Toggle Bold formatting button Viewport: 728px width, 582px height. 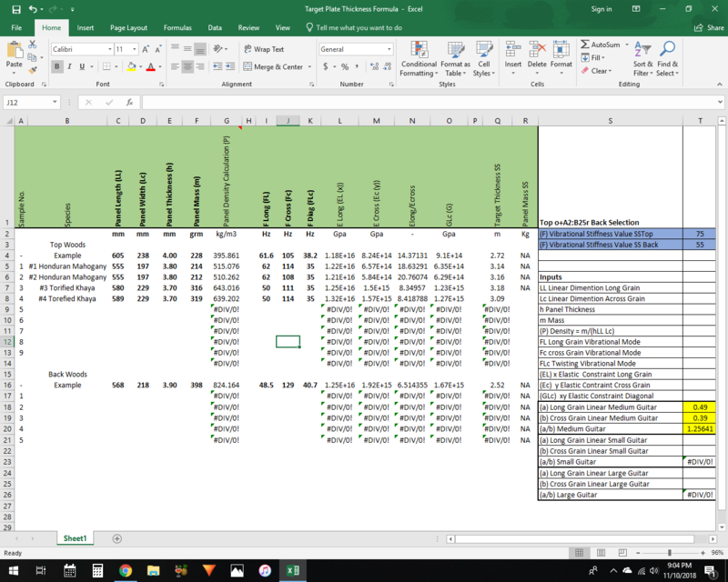pos(56,66)
